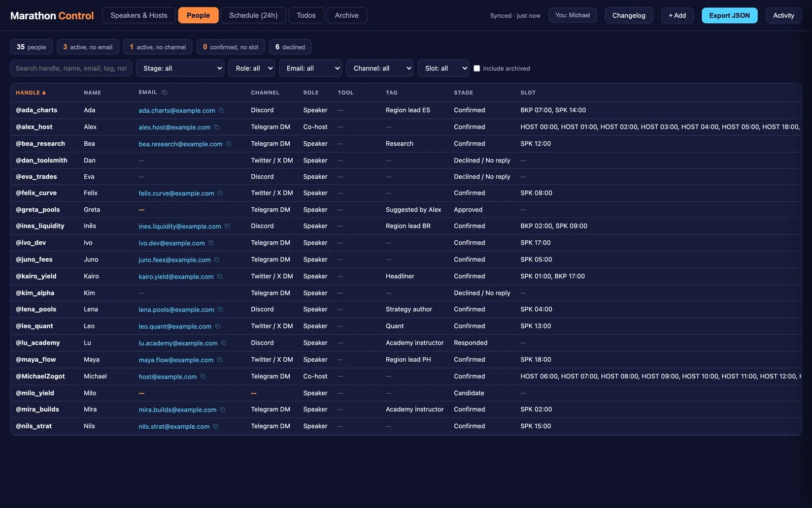Open the Schedule (24h) tab

[253, 15]
